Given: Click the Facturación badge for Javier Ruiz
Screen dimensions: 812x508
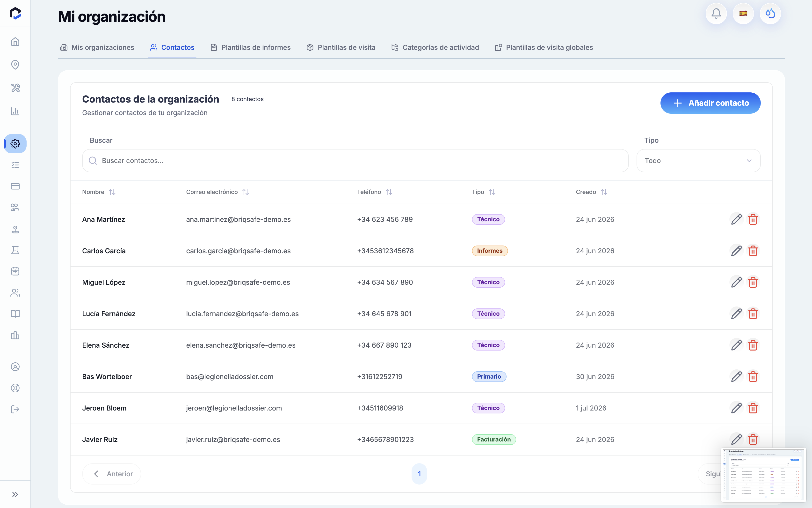Looking at the screenshot, I should pos(493,440).
